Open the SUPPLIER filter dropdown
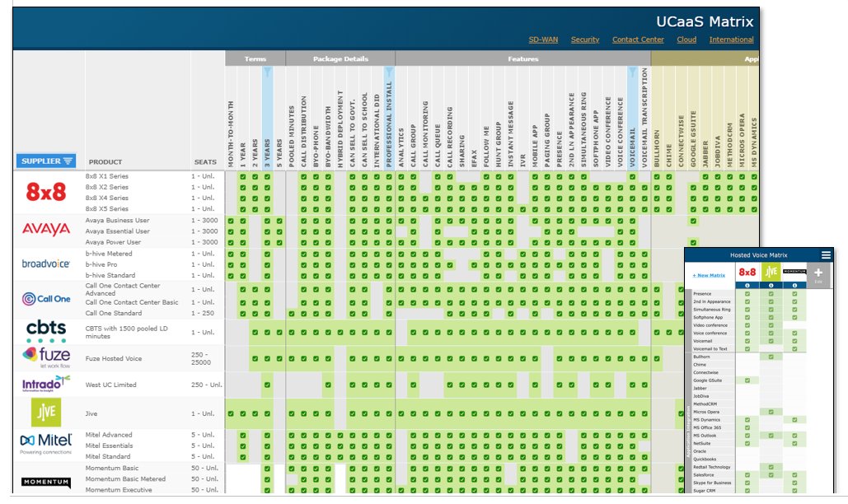Image resolution: width=848 pixels, height=504 pixels. (46, 161)
